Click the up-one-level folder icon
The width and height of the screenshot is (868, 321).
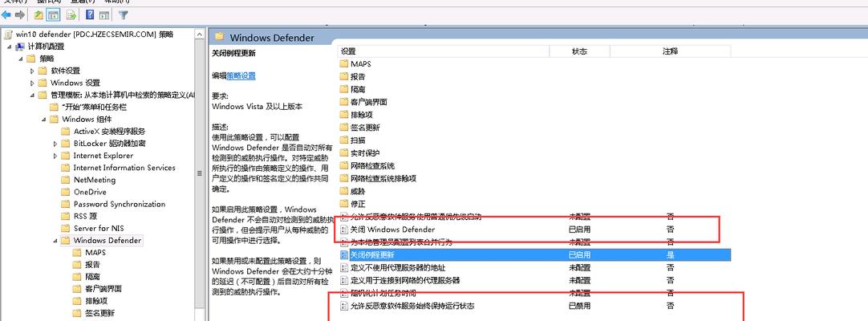(x=39, y=15)
